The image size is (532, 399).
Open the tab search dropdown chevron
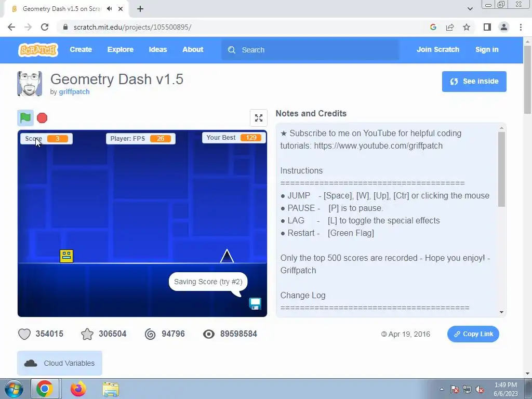(470, 9)
